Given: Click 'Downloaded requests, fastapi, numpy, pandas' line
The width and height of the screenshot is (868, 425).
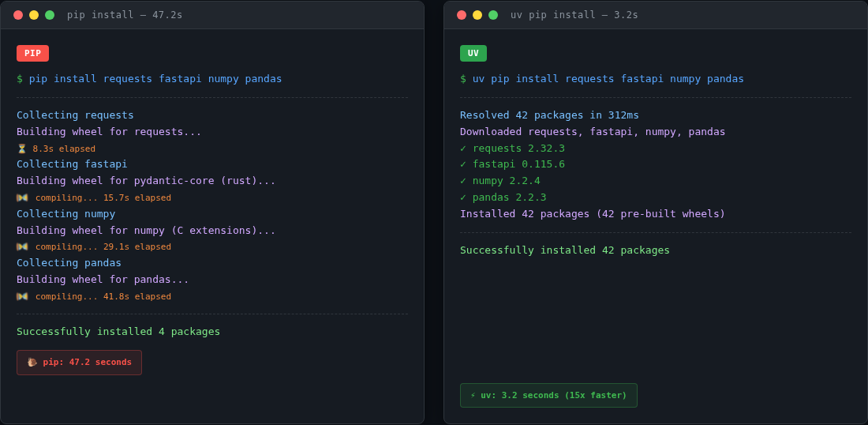Looking at the screenshot, I should [593, 132].
